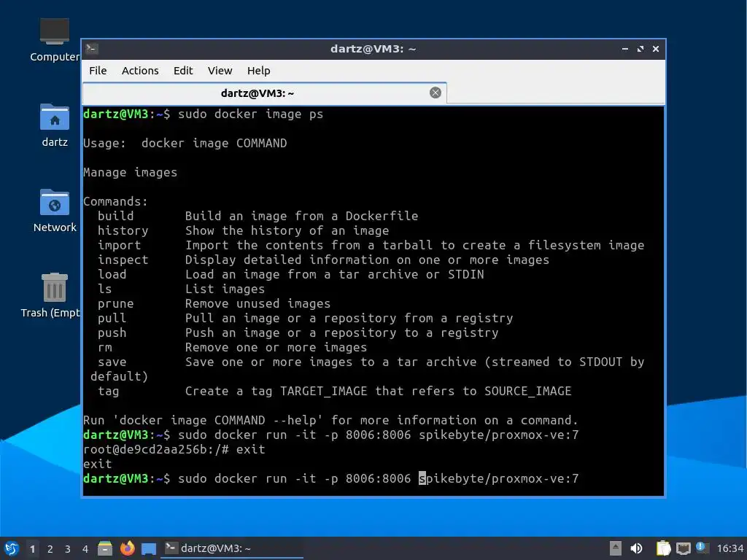Screen dimensions: 747x560
Task: Click the 'tag' command row
Action: (x=334, y=392)
